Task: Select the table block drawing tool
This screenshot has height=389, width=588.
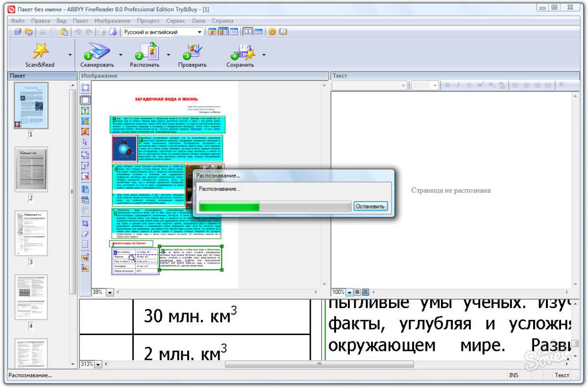Action: (x=85, y=121)
